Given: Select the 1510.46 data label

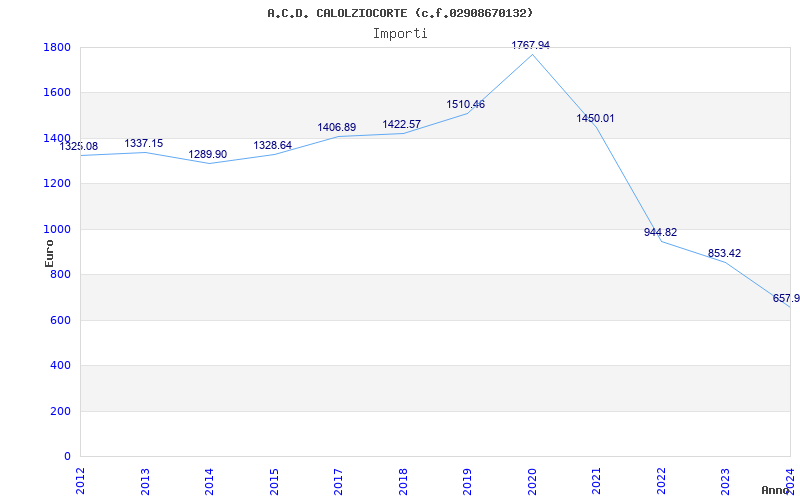Looking at the screenshot, I should coord(466,105).
